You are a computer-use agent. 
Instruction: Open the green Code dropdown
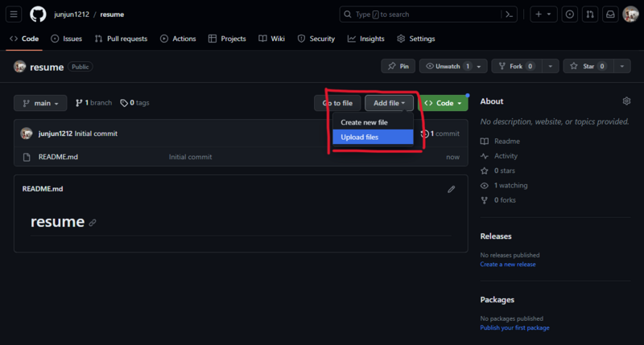[x=443, y=103]
